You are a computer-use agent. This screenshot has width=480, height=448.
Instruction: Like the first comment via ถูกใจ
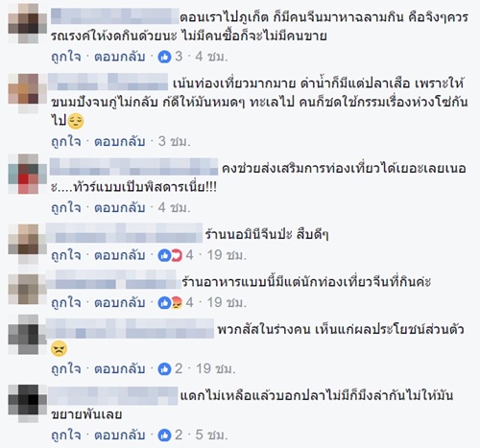(x=66, y=57)
